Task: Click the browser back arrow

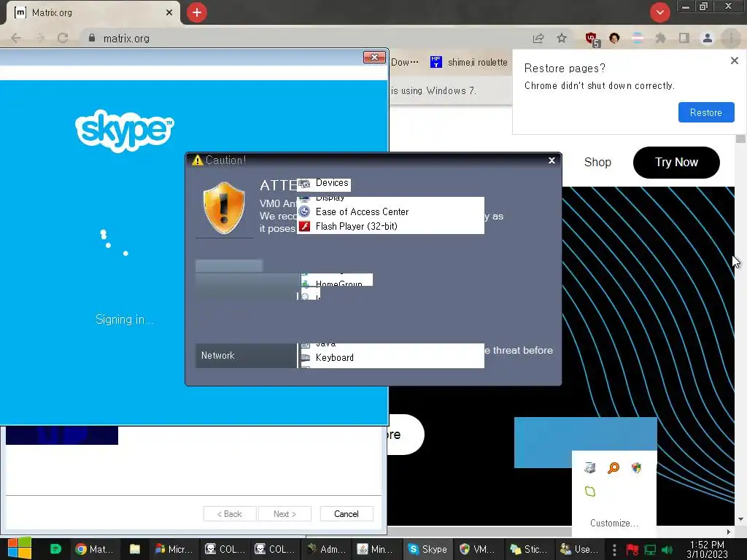Action: 16,38
